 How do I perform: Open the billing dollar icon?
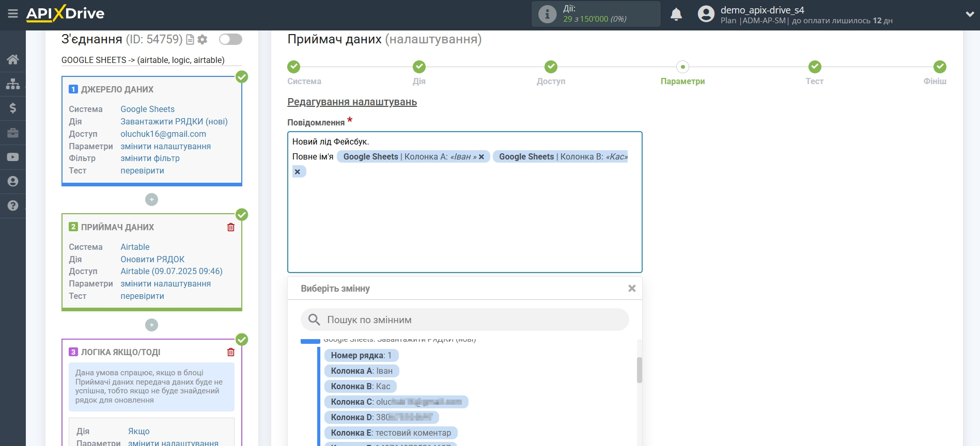click(x=13, y=108)
